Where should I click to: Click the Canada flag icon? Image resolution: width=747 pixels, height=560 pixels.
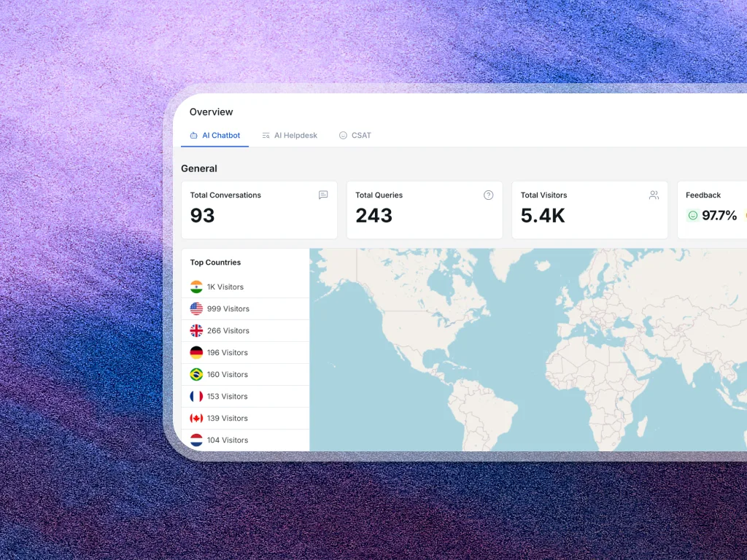(x=196, y=419)
